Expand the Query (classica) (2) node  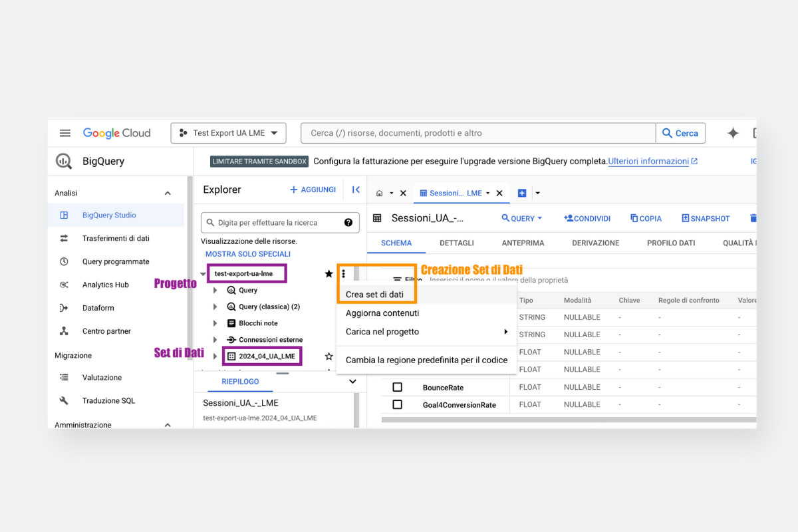(x=215, y=307)
